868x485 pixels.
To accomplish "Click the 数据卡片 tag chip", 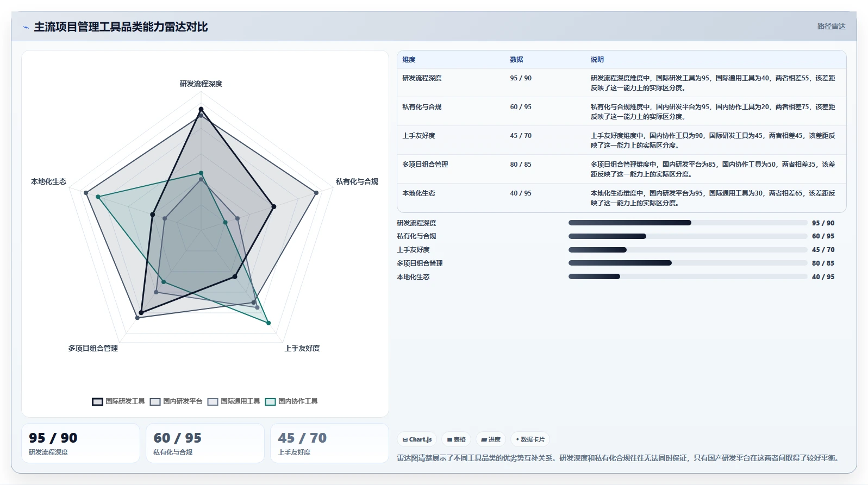I will pyautogui.click(x=530, y=439).
